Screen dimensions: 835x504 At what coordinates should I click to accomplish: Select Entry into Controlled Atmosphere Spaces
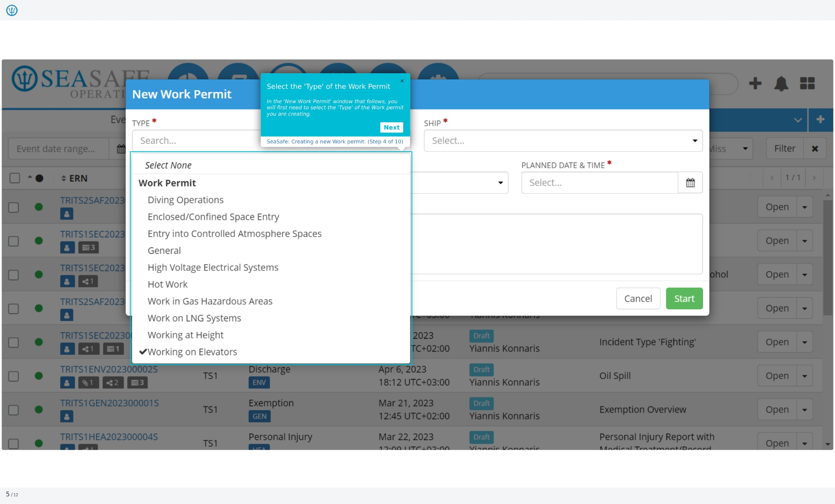pyautogui.click(x=234, y=234)
